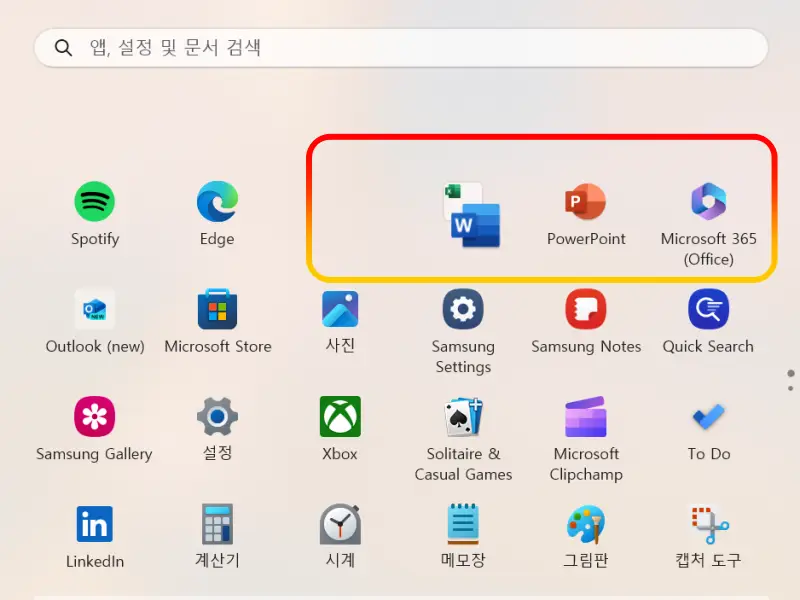Click the Word icon being dragged

(x=476, y=225)
